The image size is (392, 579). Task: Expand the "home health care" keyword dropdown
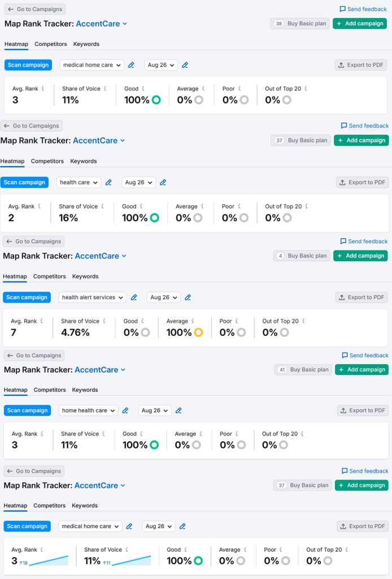[x=88, y=411]
